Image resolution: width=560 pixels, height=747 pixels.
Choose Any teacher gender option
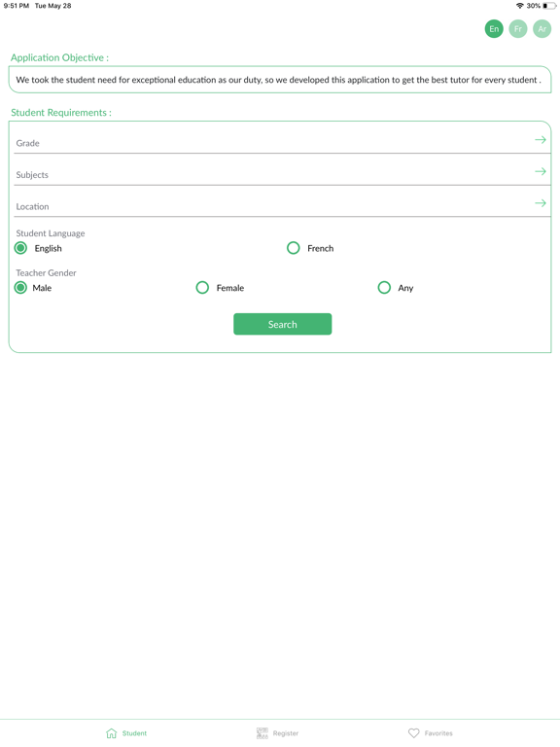[x=384, y=287]
